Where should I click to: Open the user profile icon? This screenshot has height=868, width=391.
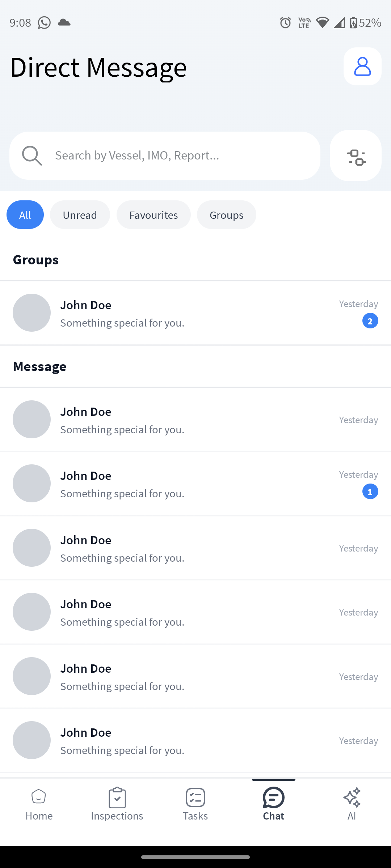tap(362, 67)
